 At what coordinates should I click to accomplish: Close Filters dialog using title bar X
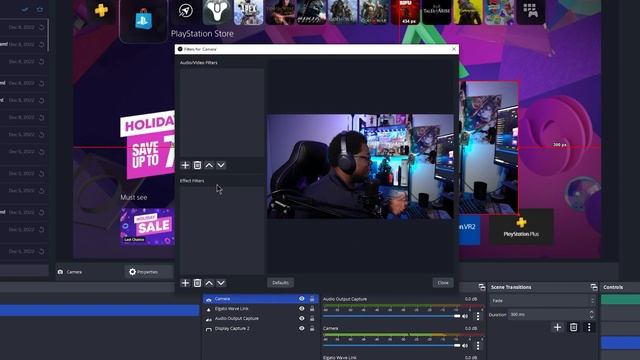[454, 49]
